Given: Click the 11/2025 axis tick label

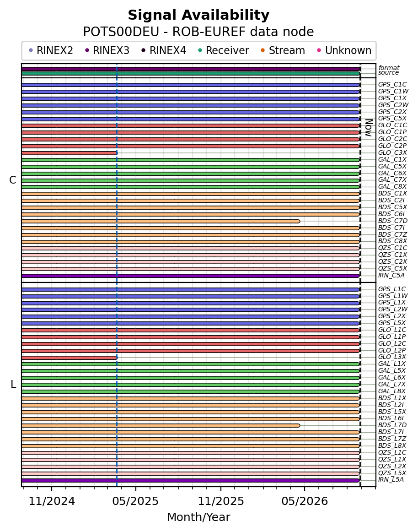Looking at the screenshot, I should (221, 501).
